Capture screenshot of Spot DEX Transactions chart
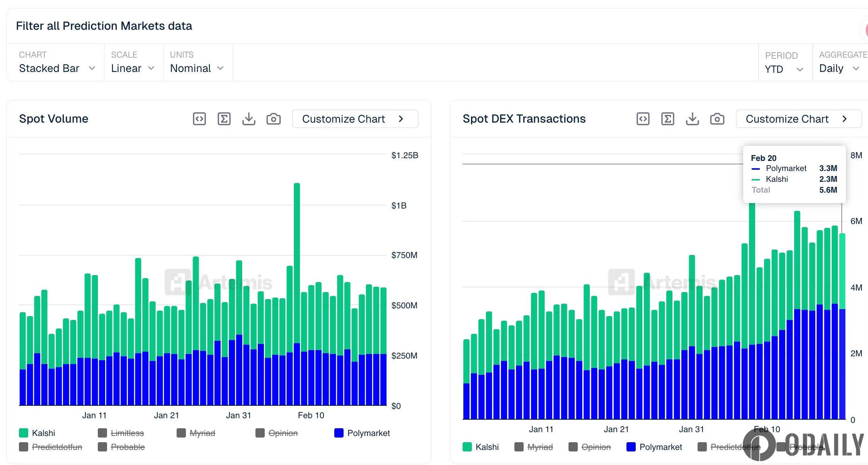Screen dimensions: 868x465 point(717,119)
